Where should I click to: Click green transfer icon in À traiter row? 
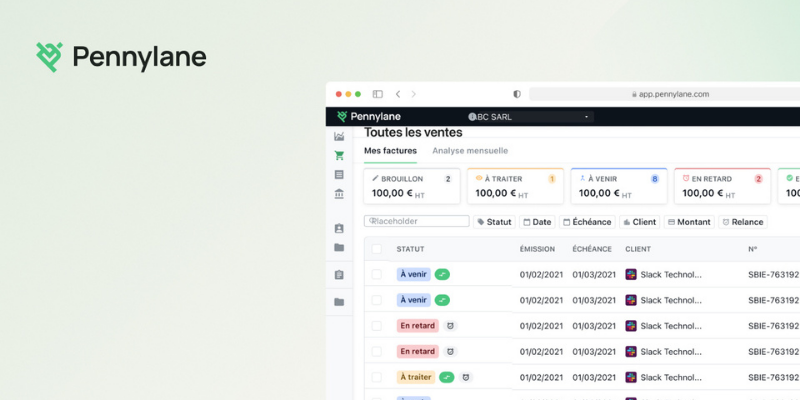446,377
